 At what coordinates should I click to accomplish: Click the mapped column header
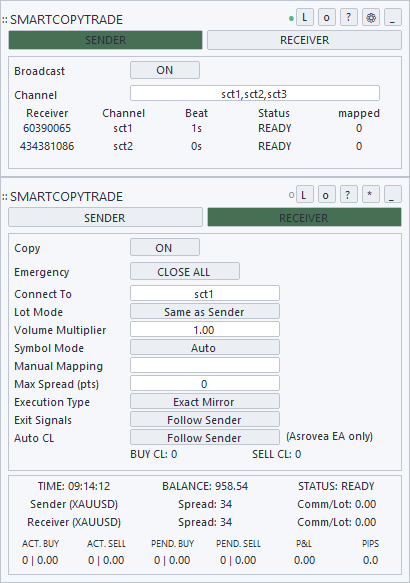tap(359, 113)
